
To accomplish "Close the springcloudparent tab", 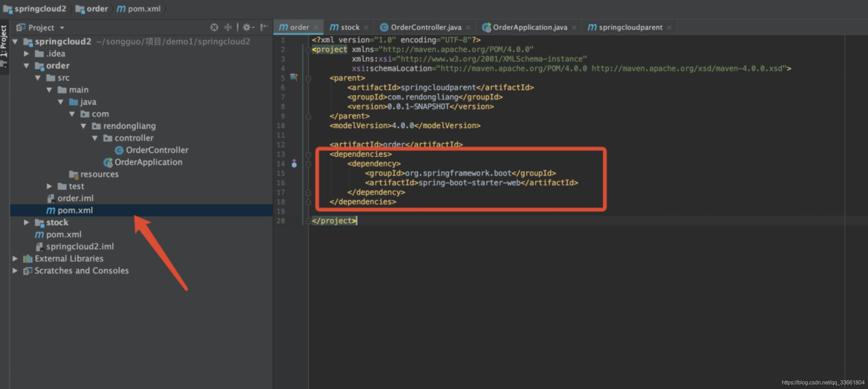I will coord(669,28).
